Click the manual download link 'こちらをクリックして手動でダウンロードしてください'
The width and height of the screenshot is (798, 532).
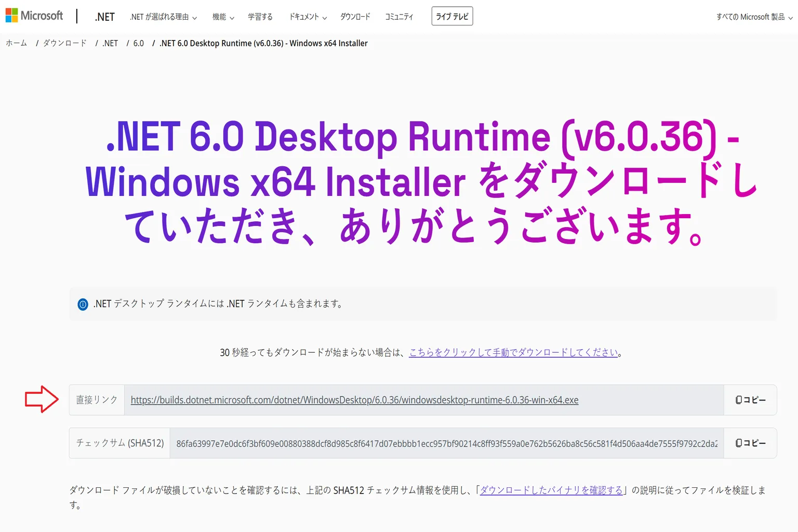tap(513, 352)
